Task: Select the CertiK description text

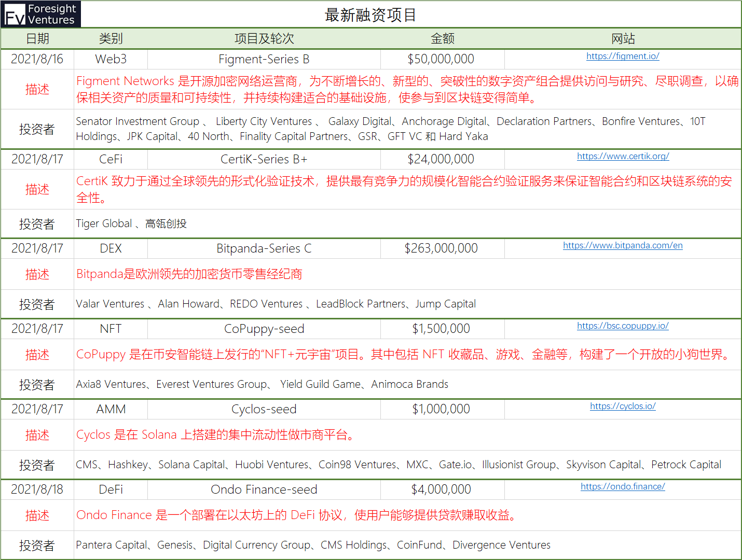Action: (404, 189)
